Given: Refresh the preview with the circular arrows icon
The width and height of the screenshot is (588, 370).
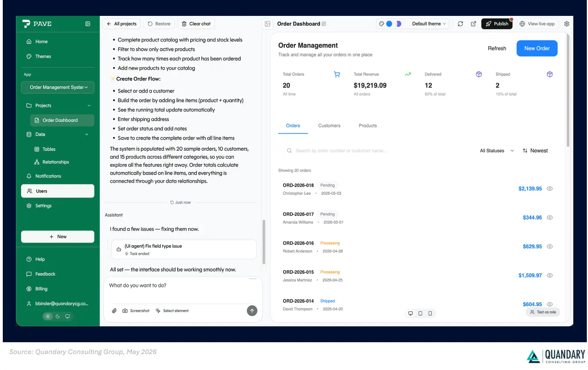Looking at the screenshot, I should click(460, 24).
